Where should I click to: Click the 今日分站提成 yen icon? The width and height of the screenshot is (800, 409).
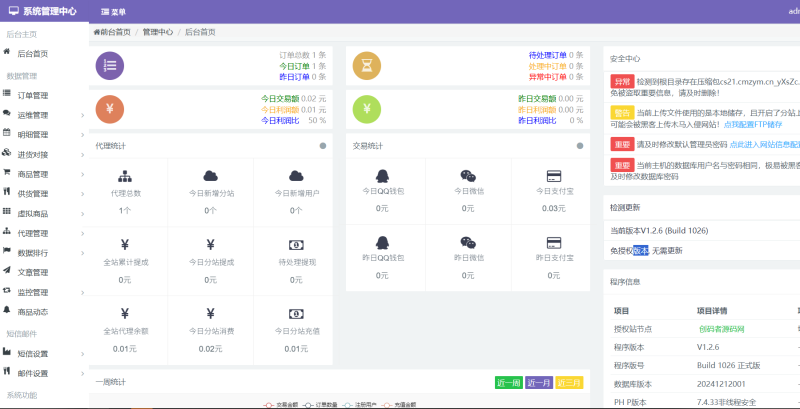(211, 245)
